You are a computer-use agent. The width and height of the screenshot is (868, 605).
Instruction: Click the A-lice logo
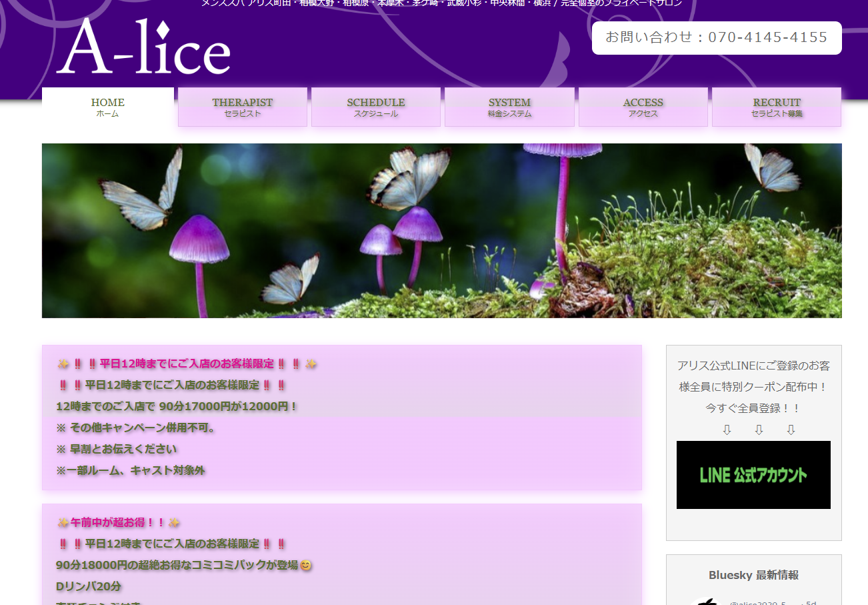tap(143, 47)
